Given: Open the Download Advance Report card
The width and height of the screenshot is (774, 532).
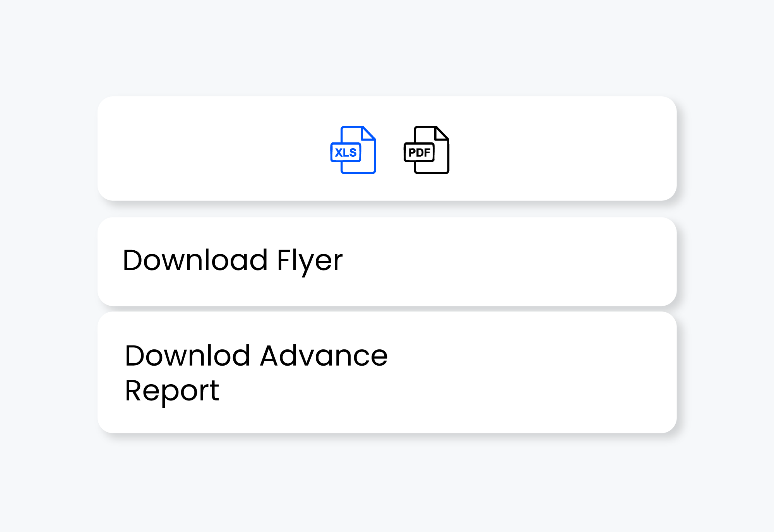Looking at the screenshot, I should point(387,372).
